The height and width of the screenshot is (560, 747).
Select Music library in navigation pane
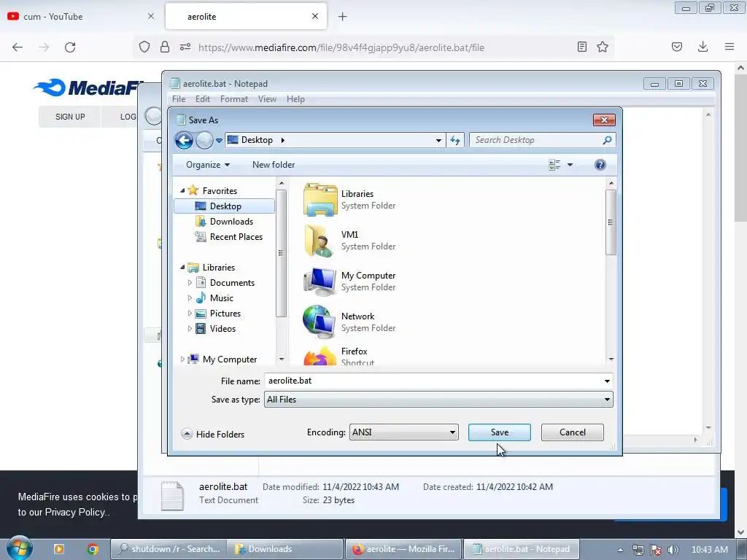[x=222, y=298]
